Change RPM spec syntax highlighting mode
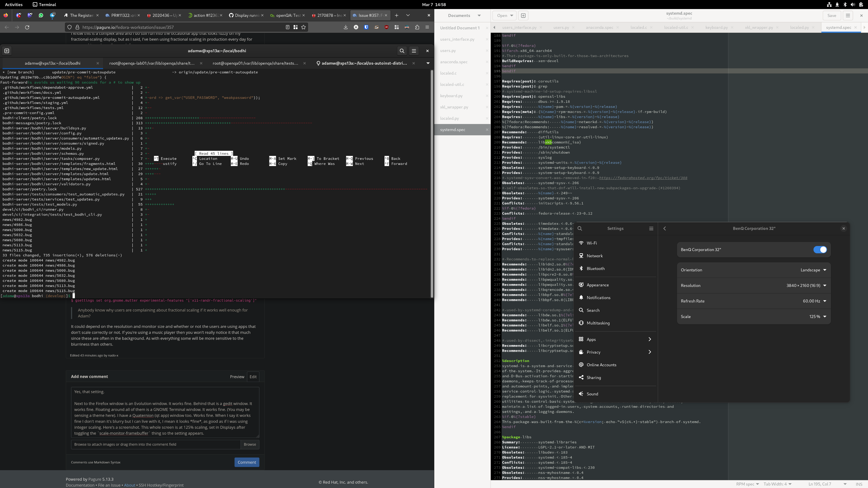 click(747, 484)
